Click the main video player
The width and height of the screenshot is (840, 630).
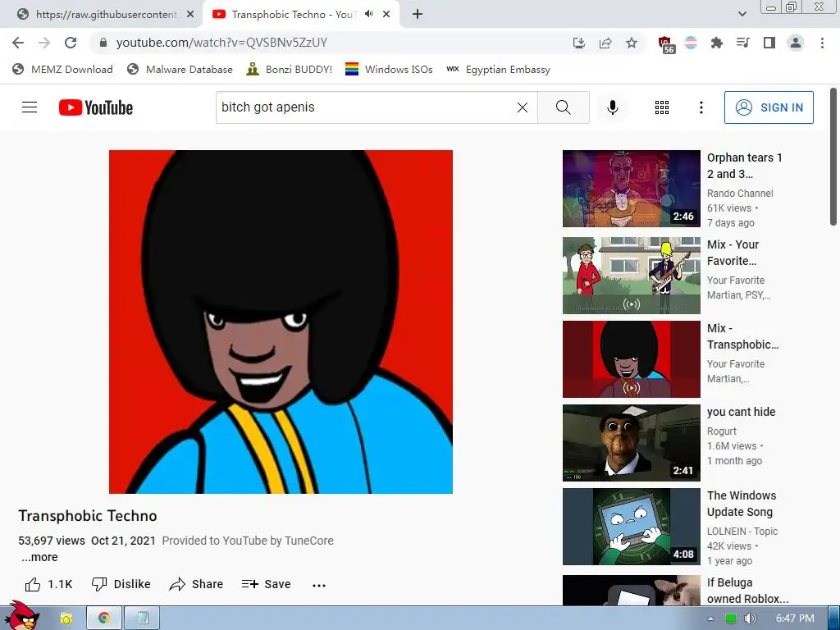coord(281,322)
